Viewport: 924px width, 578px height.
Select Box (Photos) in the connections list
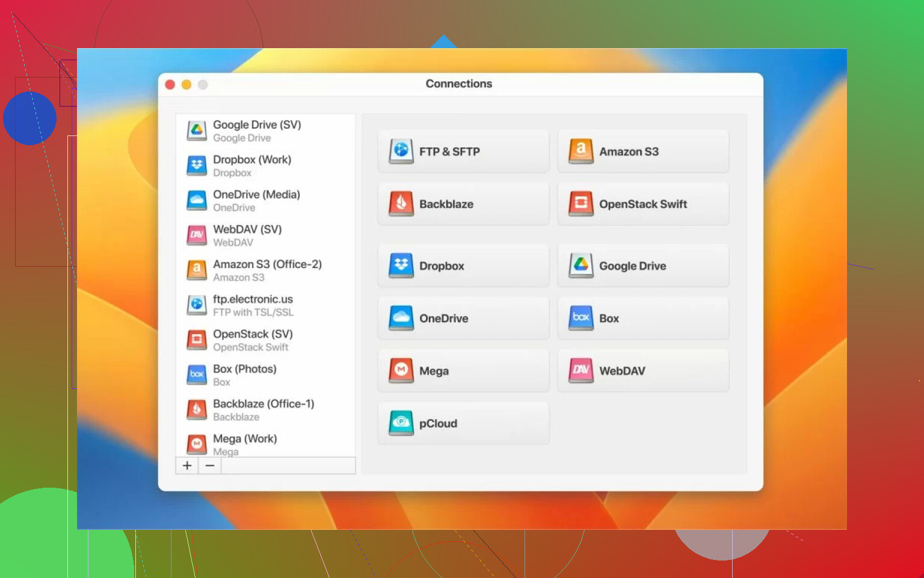pyautogui.click(x=245, y=374)
